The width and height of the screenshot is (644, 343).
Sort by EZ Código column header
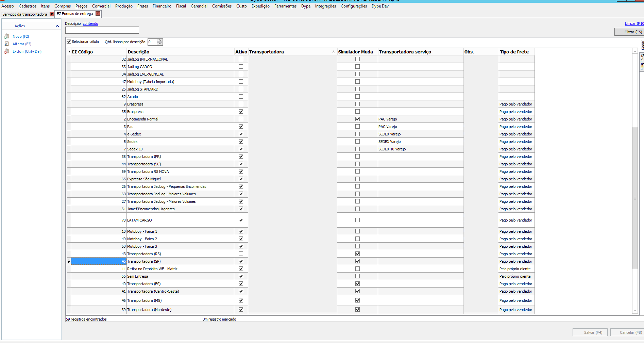point(99,52)
